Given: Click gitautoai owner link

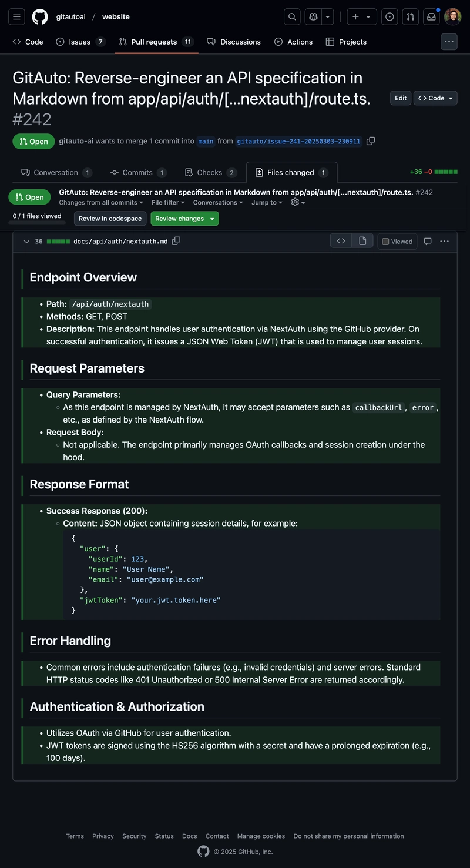Looking at the screenshot, I should click(x=70, y=16).
